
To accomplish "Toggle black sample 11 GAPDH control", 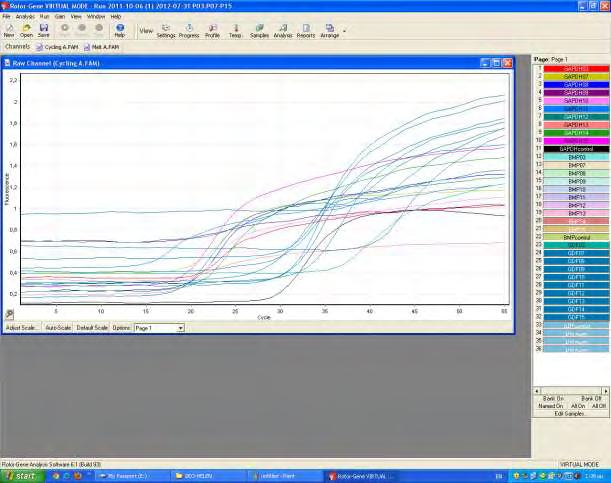I will pos(576,149).
